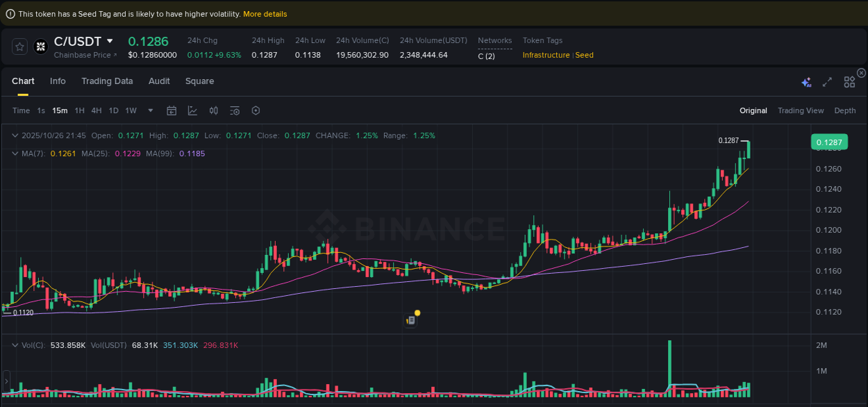Open the chart display settings list icon
Viewport: 868px width, 407px height.
click(235, 110)
